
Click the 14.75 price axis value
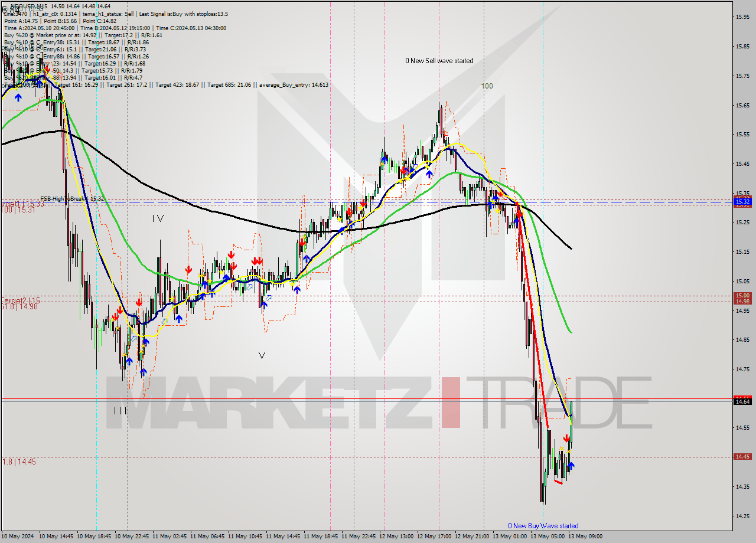[x=742, y=369]
